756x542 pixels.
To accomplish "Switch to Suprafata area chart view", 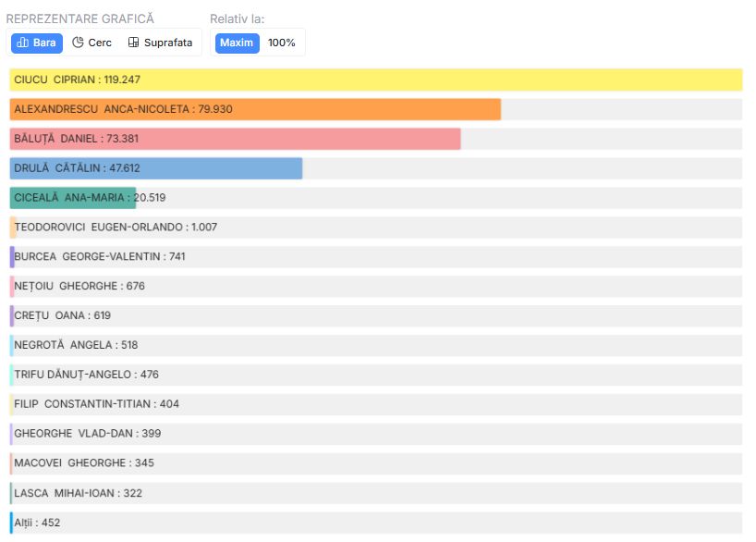I will click(160, 43).
